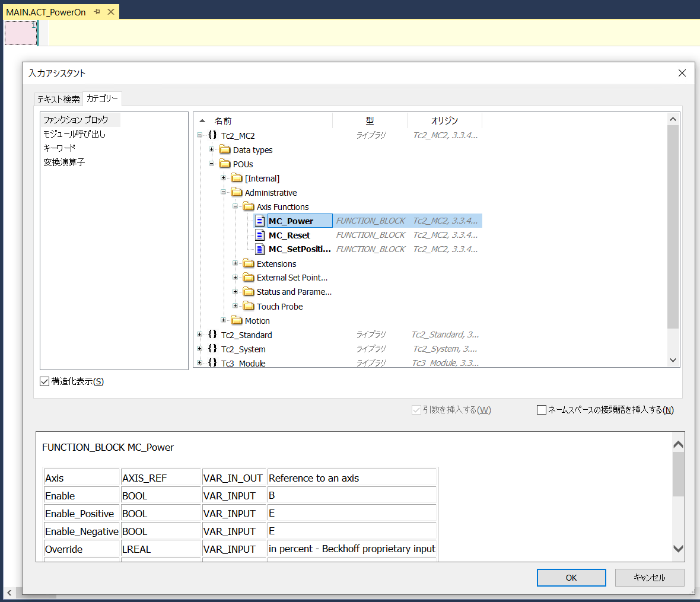Click the MC_SetPositi... function block icon
The image size is (700, 602).
click(x=260, y=249)
